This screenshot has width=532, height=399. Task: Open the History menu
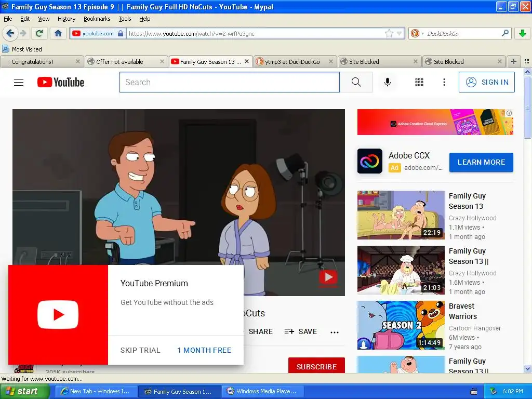[66, 19]
